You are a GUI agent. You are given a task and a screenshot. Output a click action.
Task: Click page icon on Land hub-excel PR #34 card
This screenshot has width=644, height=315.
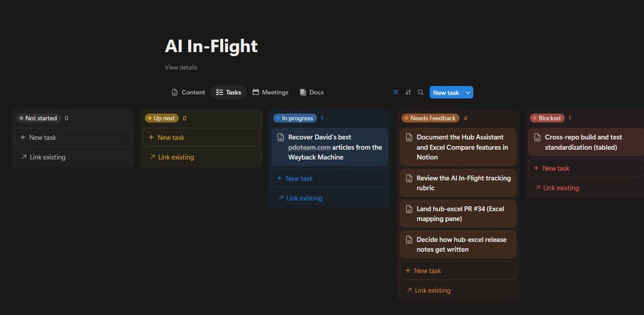(x=409, y=209)
